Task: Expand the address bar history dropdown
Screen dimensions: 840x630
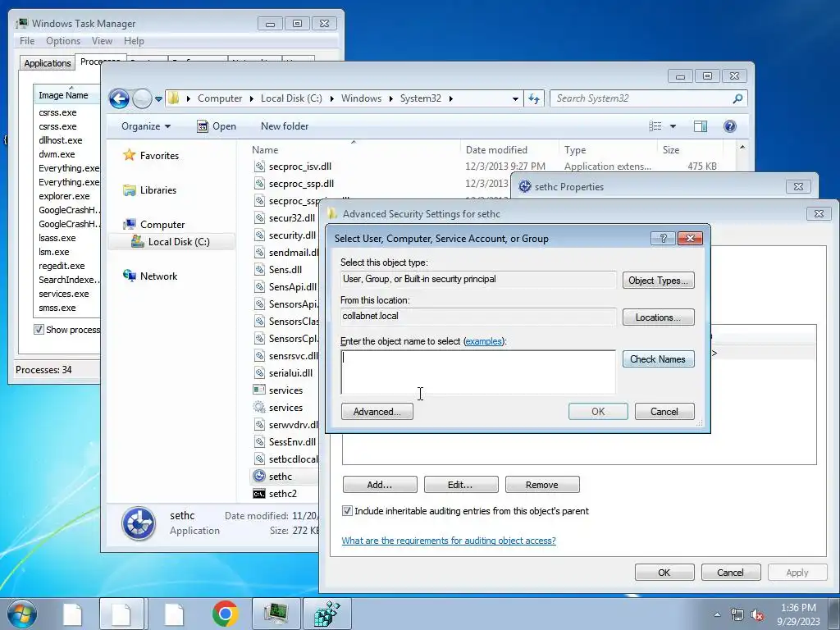Action: click(x=515, y=99)
